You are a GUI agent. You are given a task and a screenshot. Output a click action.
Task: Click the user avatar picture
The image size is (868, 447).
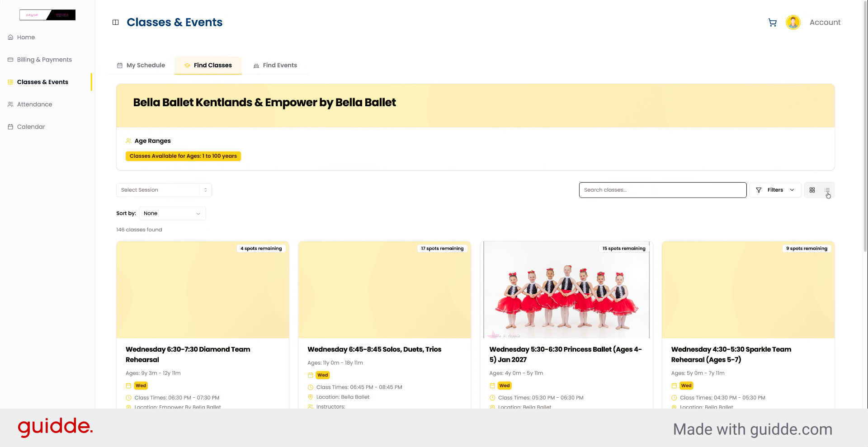pos(793,22)
